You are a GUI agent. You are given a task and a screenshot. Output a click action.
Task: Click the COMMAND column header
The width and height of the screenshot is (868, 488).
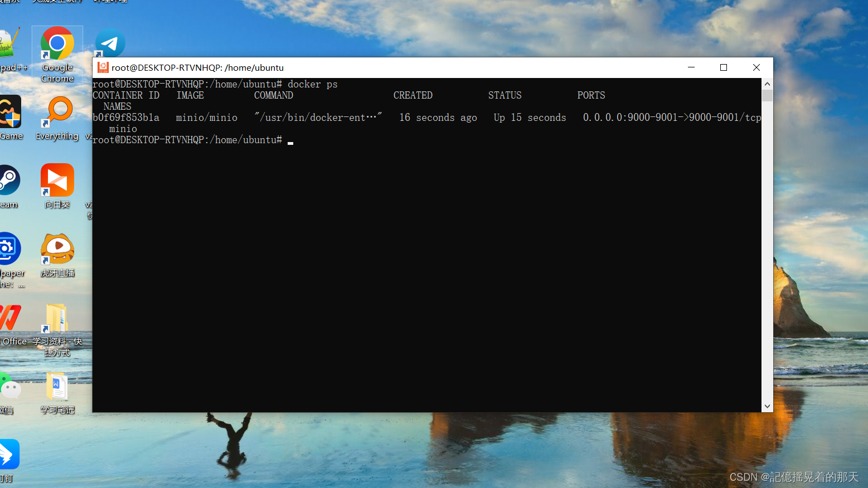(274, 95)
